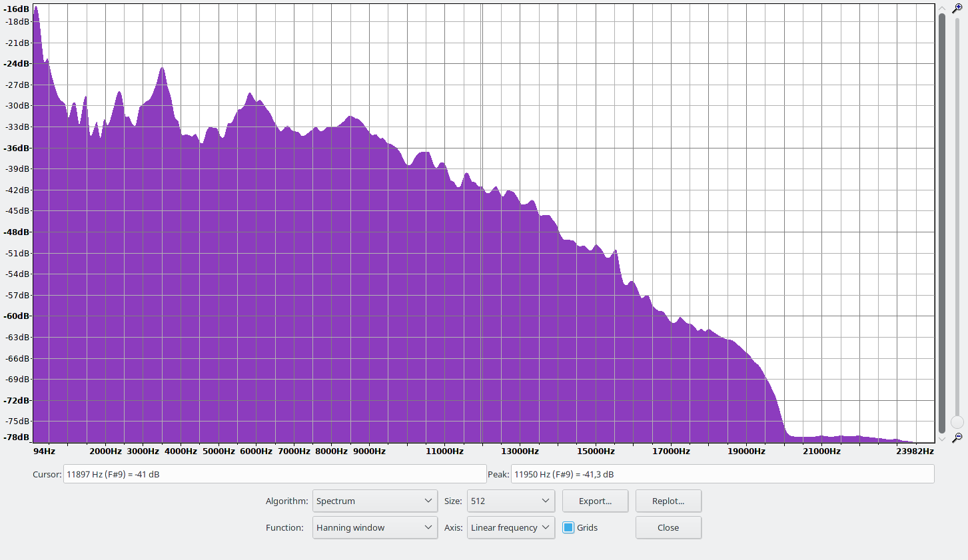968x560 pixels.
Task: Click the Cursor readout field
Action: 274,474
